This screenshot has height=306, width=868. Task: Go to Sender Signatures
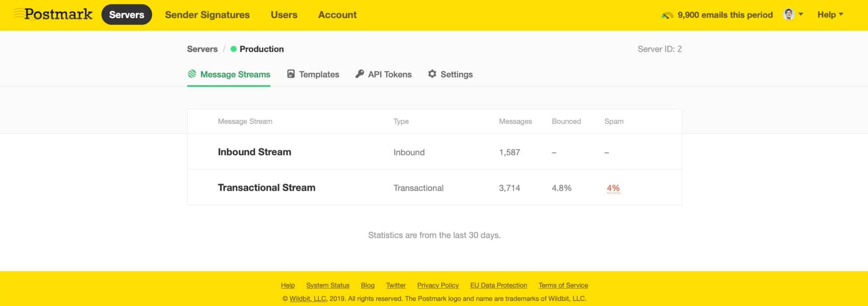point(207,14)
